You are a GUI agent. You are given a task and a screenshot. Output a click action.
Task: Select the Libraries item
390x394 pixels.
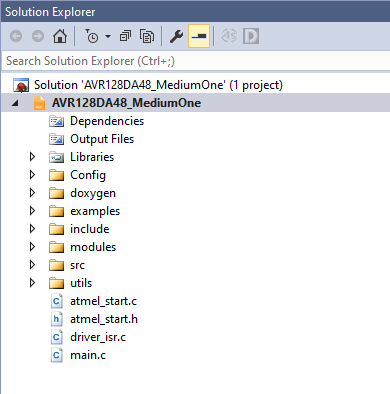(x=92, y=157)
